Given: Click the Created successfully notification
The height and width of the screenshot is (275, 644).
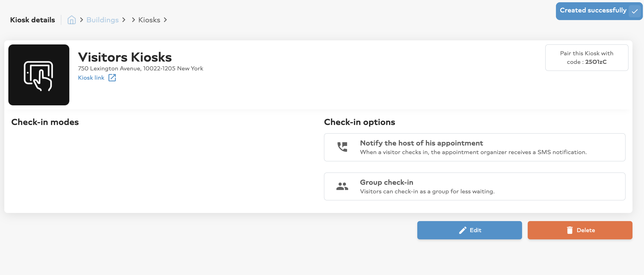Looking at the screenshot, I should tap(599, 11).
